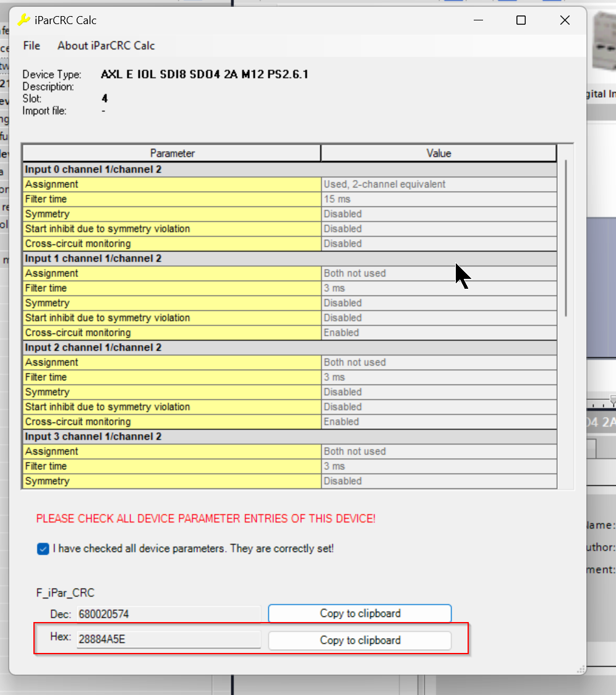Minimize the iParCRC Calc window

click(478, 20)
